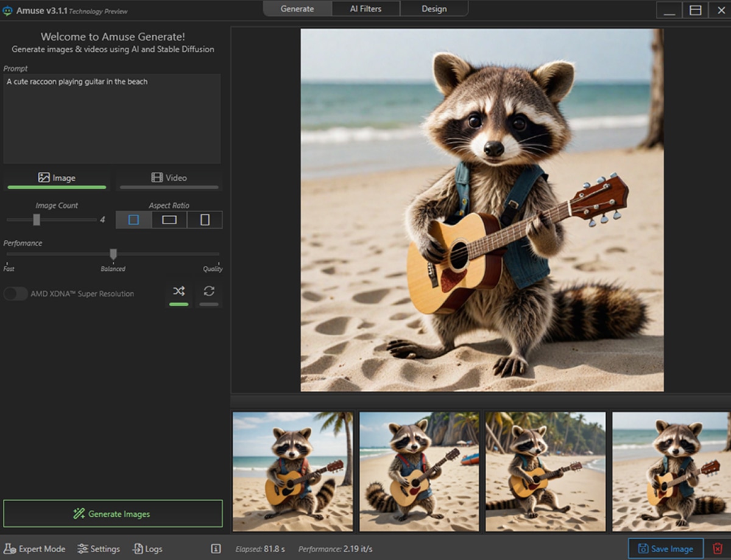Image resolution: width=731 pixels, height=560 pixels.
Task: Click the Performance slider handle
Action: tap(113, 254)
